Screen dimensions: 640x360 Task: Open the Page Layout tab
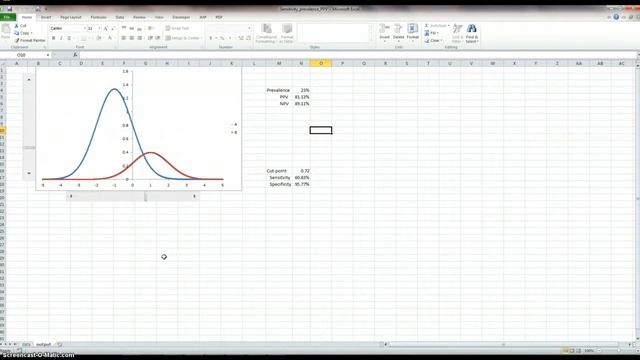coord(71,17)
